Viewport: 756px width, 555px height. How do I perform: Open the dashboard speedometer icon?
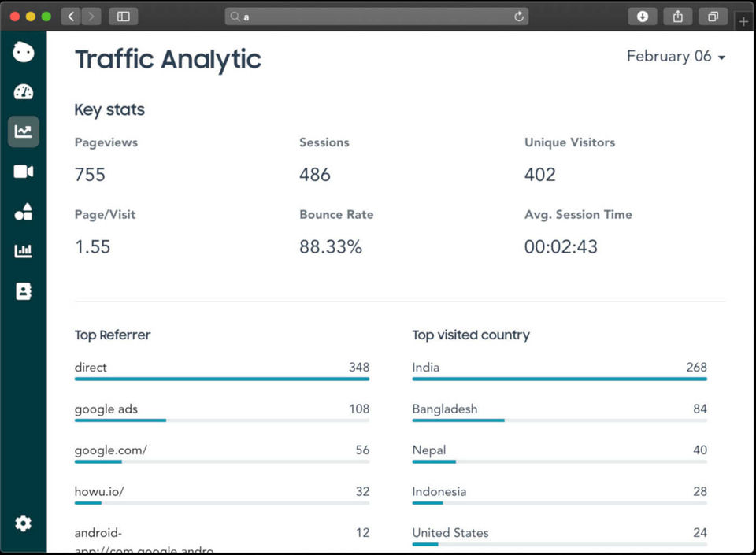pos(23,91)
